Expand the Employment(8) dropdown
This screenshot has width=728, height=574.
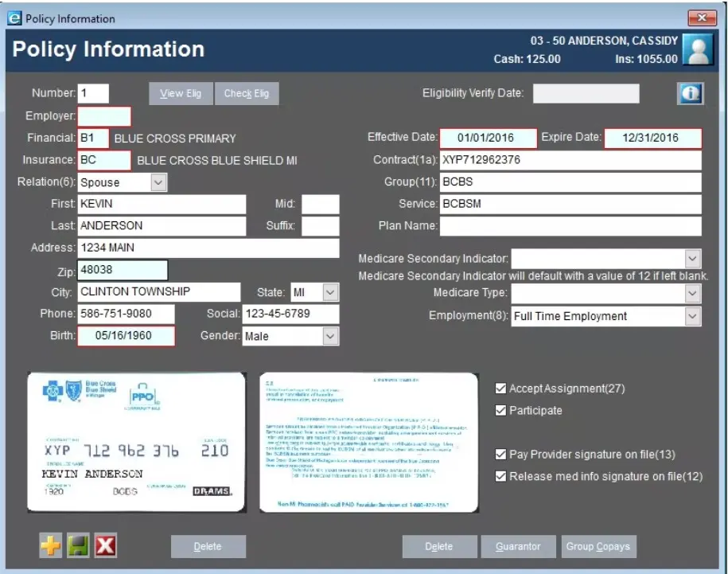click(x=691, y=316)
